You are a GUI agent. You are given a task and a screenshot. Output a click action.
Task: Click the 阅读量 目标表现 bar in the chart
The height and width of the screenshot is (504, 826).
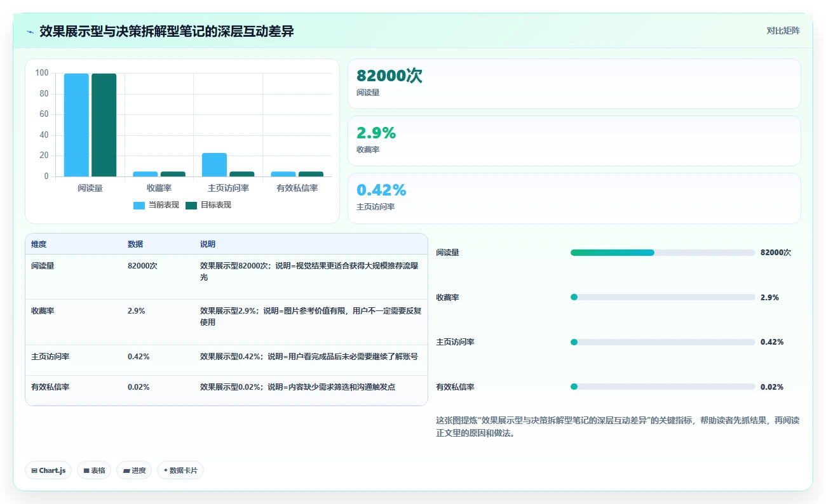pyautogui.click(x=104, y=125)
